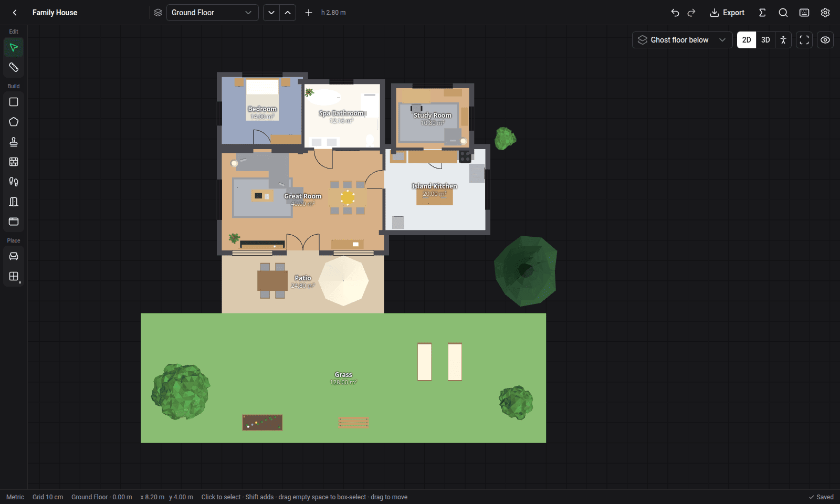This screenshot has width=840, height=504.
Task: Select the window grid tool
Action: pyautogui.click(x=14, y=162)
